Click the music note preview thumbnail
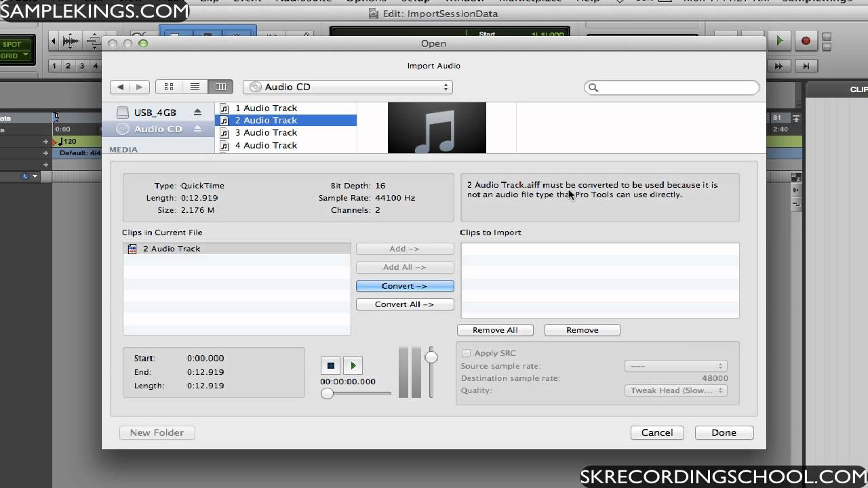 pos(437,127)
